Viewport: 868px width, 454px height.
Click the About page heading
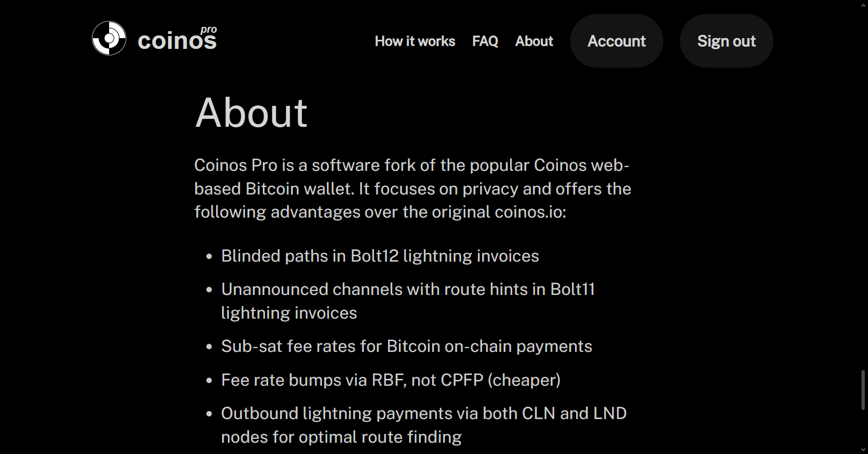point(251,113)
